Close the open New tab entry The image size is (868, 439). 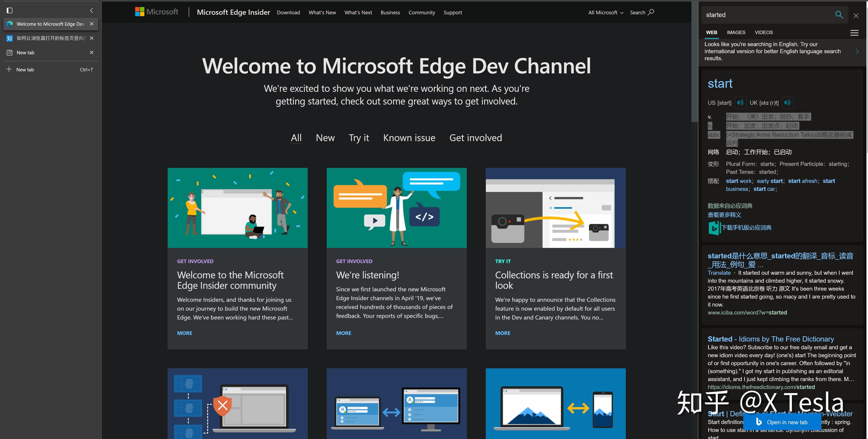coord(92,52)
